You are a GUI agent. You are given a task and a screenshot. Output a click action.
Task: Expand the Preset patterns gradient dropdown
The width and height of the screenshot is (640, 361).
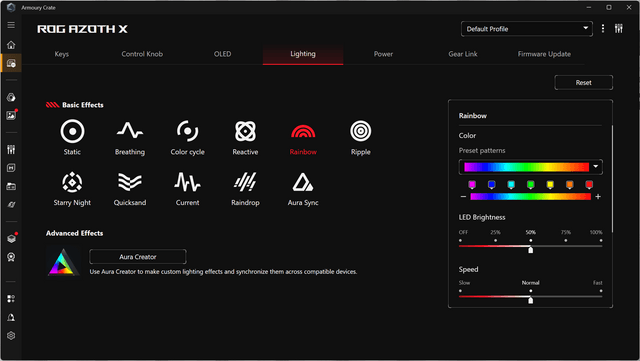pyautogui.click(x=531, y=167)
